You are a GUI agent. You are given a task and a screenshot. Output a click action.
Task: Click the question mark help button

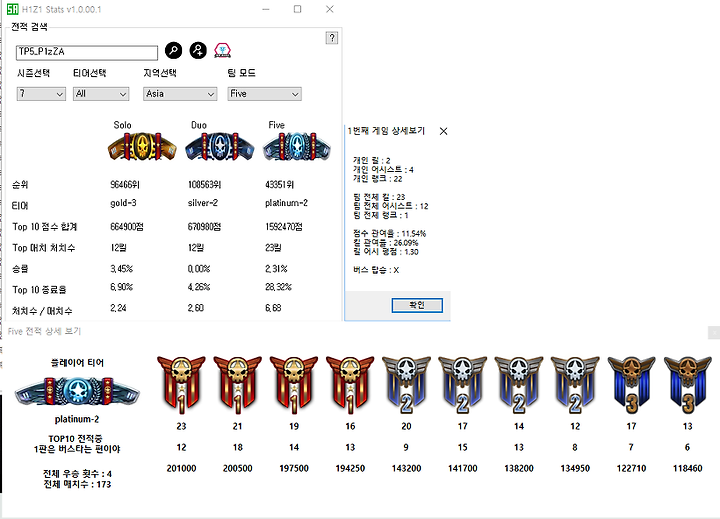pos(332,38)
